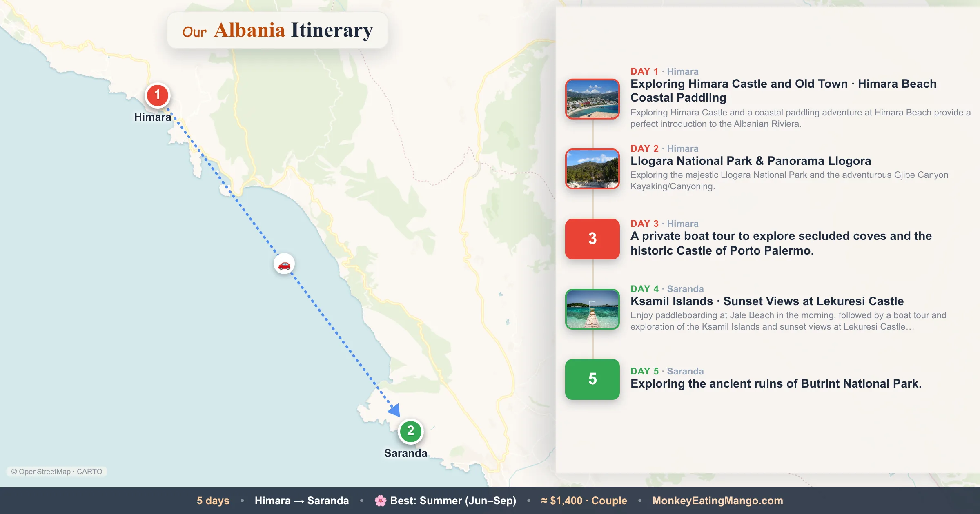Select the green Day 5 number tile
This screenshot has width=980, height=514.
pos(592,379)
